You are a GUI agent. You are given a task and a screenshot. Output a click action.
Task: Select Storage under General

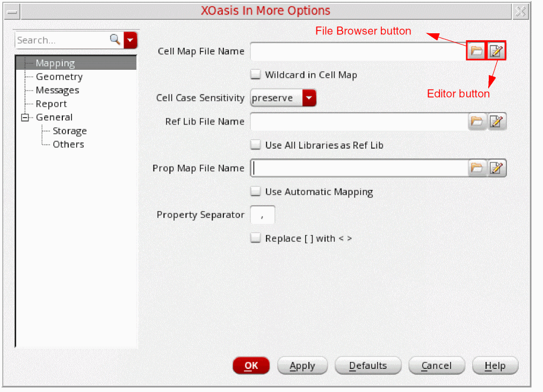[x=70, y=131]
